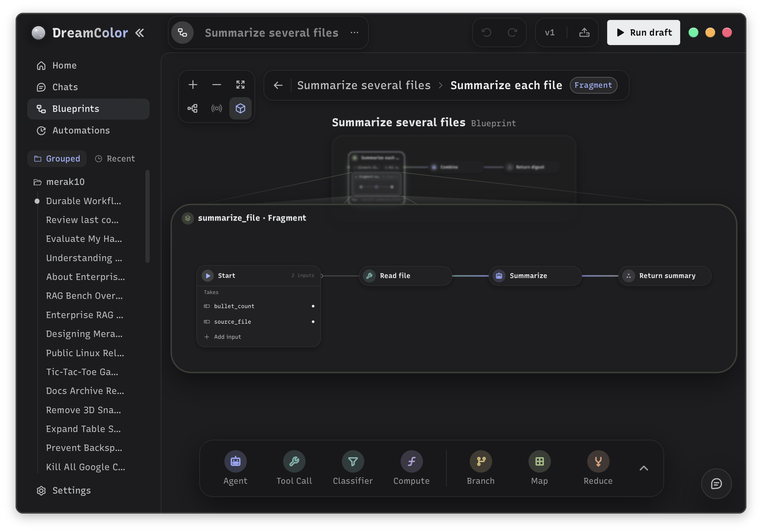Viewport: 762px width, 532px height.
Task: Click the auto-layout graph icon
Action: (193, 108)
